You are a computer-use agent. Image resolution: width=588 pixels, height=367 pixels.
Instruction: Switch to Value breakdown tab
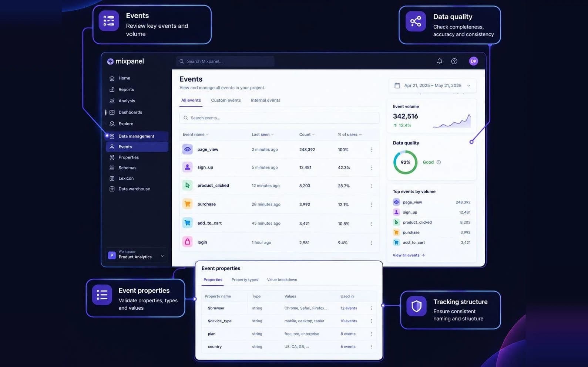coord(282,280)
